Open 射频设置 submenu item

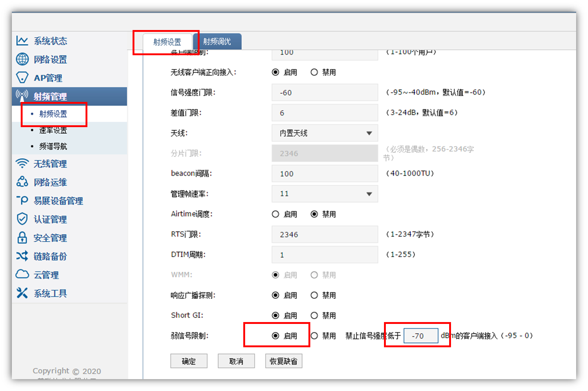point(53,114)
